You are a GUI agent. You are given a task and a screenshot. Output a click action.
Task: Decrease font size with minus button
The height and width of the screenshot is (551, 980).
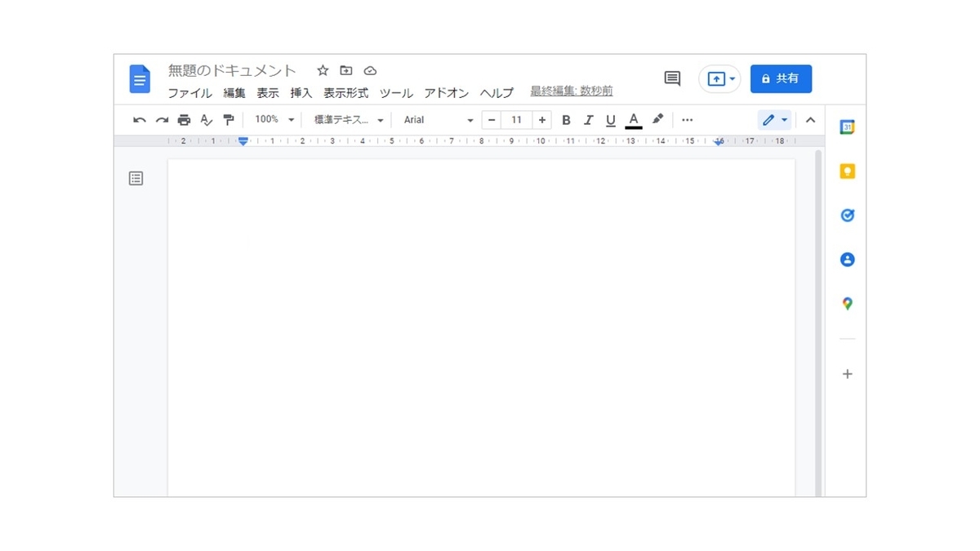pos(492,120)
